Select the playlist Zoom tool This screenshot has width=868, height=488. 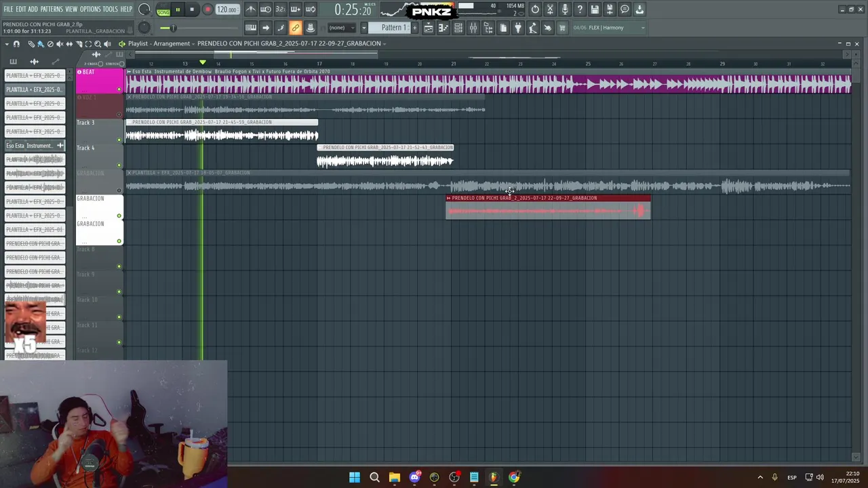pos(98,44)
